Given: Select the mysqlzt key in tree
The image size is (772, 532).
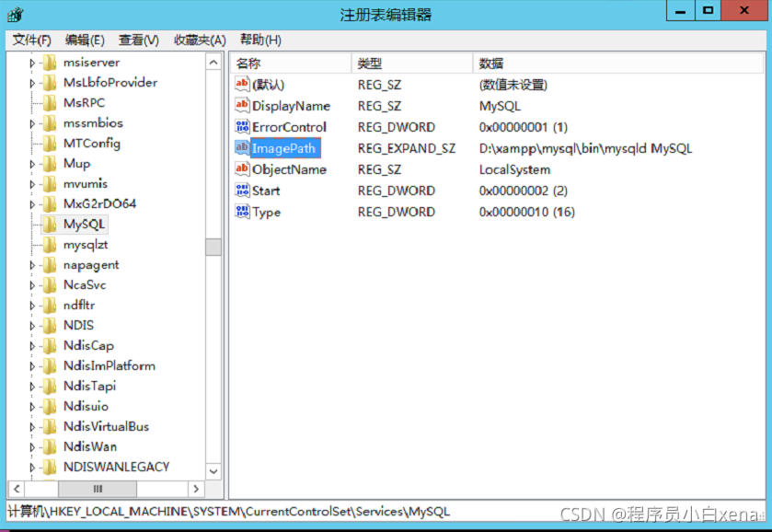Looking at the screenshot, I should point(86,245).
